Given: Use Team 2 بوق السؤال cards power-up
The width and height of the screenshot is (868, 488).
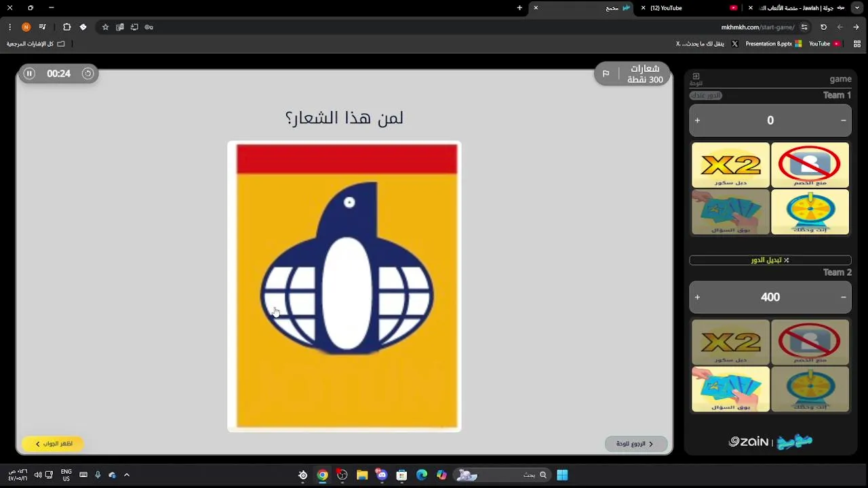Looking at the screenshot, I should pos(730,389).
